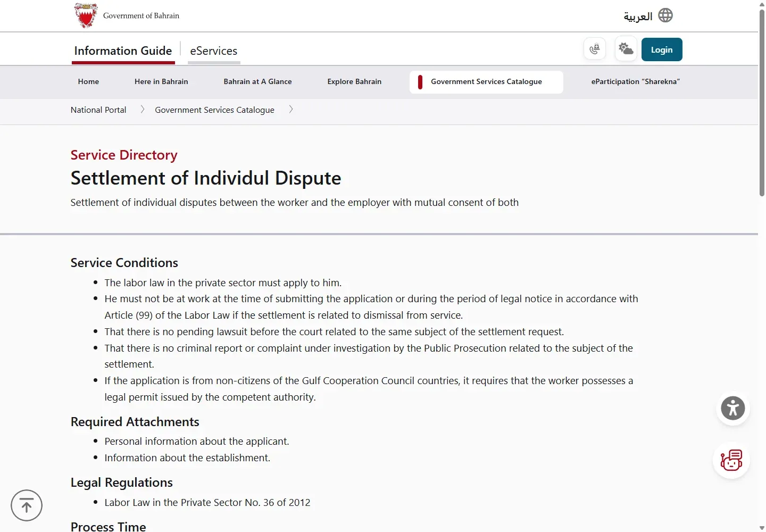This screenshot has width=766, height=532.
Task: Click the 'no pending lawsuit before the court' bullet
Action: click(334, 332)
